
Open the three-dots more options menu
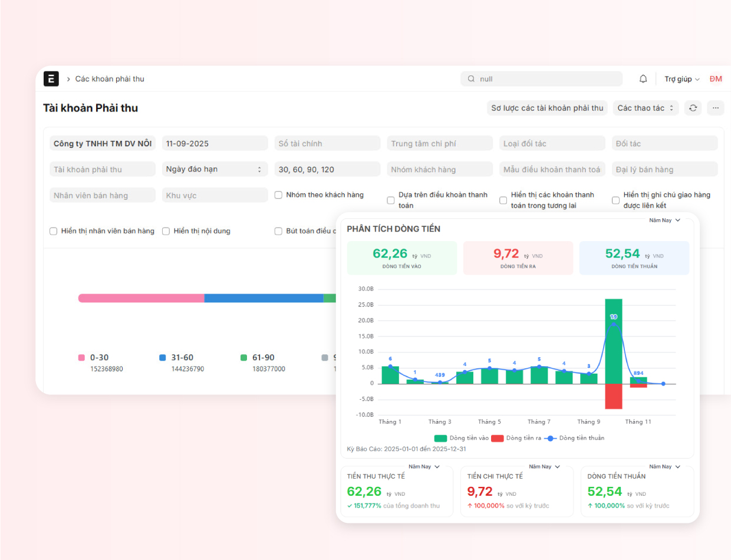[716, 108]
